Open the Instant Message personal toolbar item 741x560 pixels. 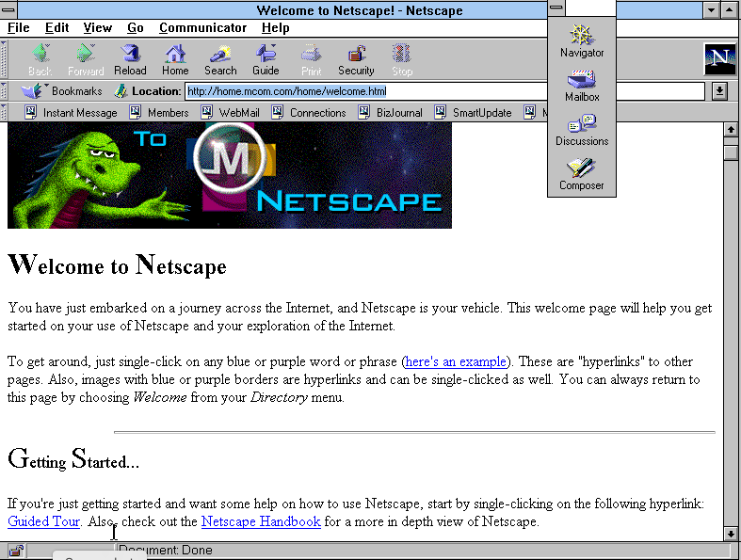(x=71, y=113)
